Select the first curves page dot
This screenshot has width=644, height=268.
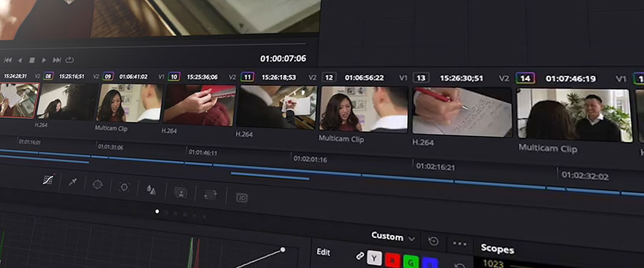pos(157,212)
